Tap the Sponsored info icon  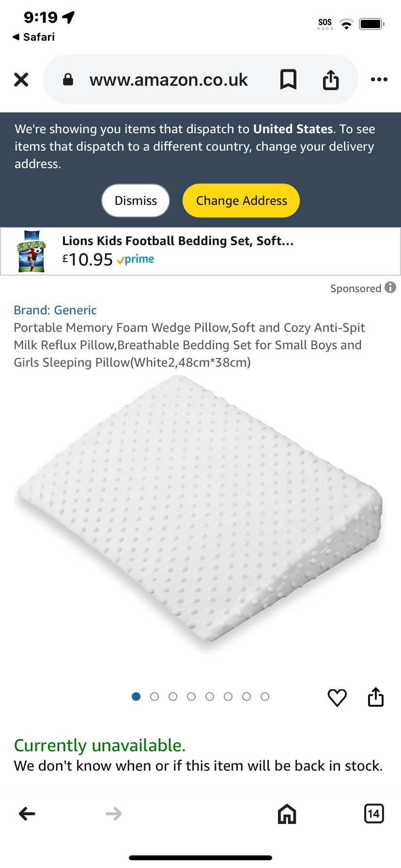click(390, 288)
